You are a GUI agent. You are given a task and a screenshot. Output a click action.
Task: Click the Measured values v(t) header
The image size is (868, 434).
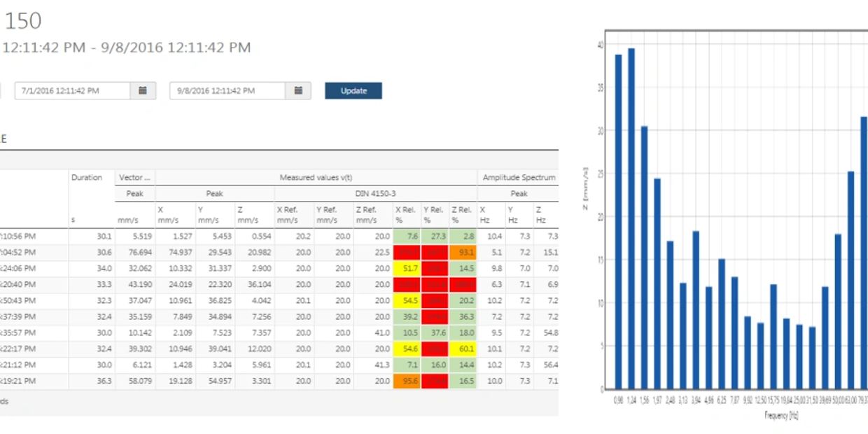coord(316,178)
